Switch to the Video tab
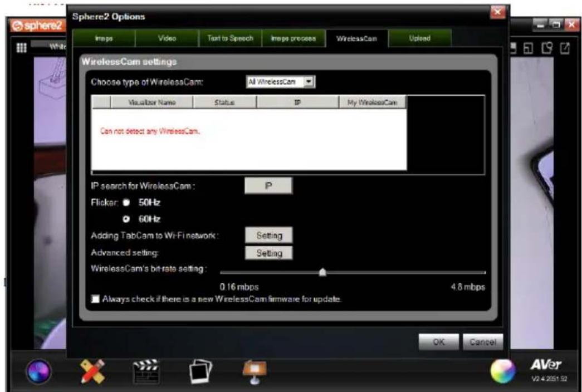This screenshot has width=582, height=392. (167, 38)
